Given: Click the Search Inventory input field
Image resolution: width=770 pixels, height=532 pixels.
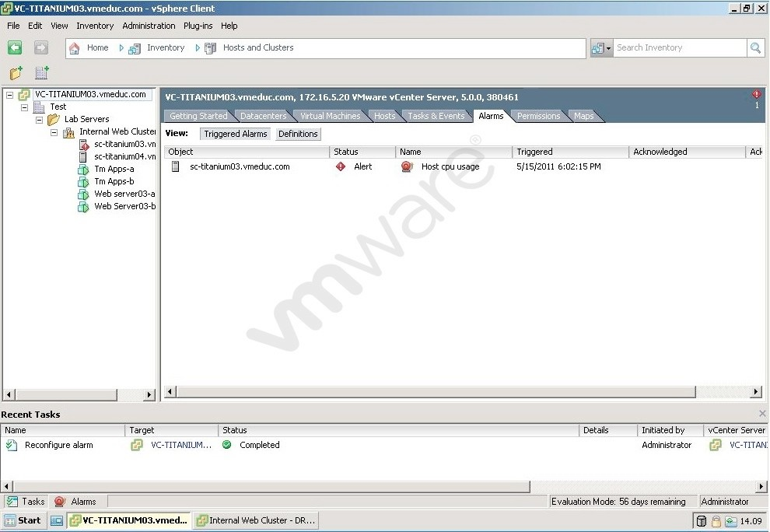Looking at the screenshot, I should click(x=680, y=47).
